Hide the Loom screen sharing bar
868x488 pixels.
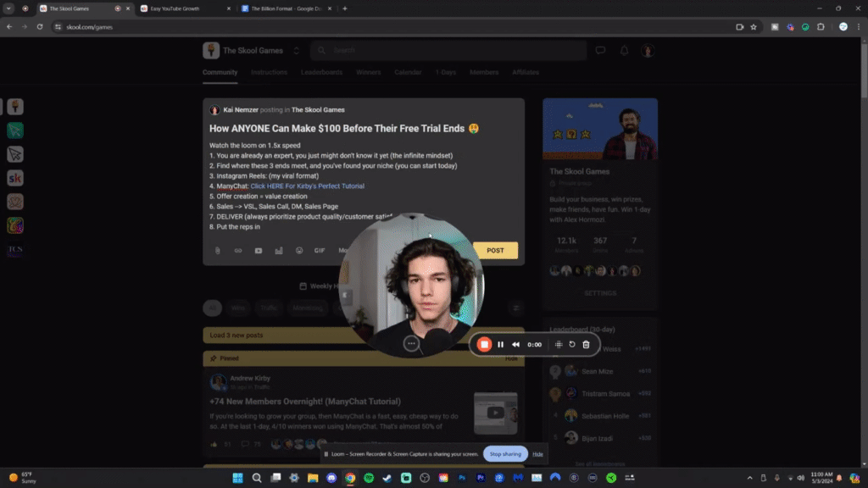pos(537,454)
